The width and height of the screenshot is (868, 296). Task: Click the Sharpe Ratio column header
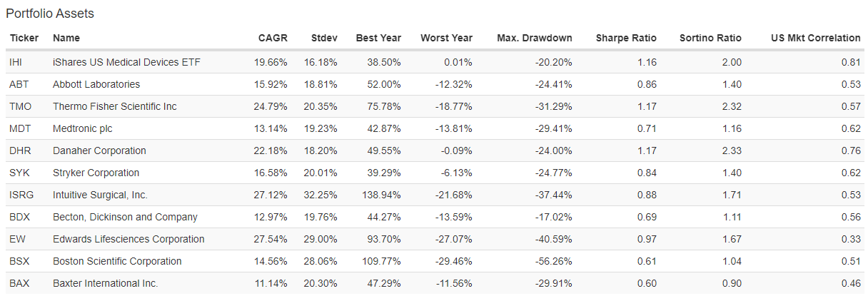pyautogui.click(x=626, y=38)
